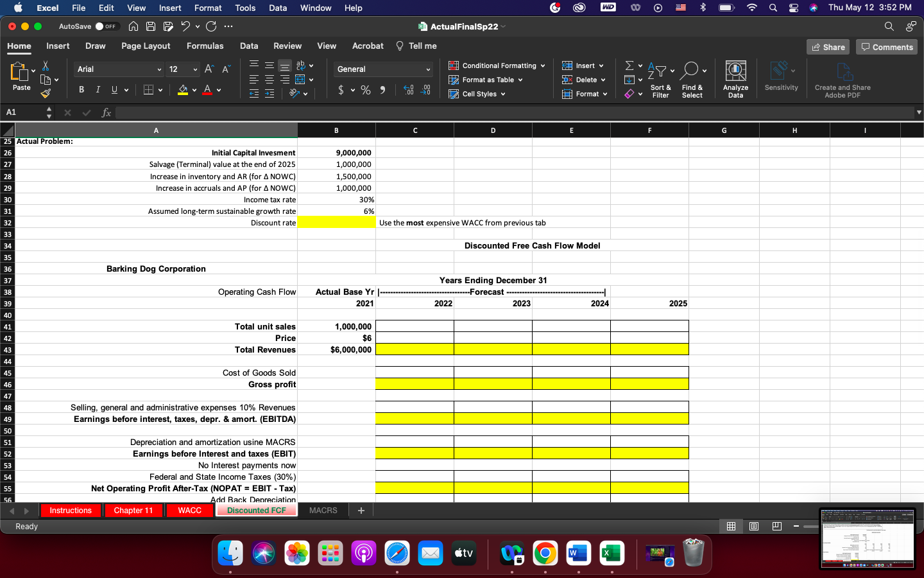Click Create and Share Adobe PDF

843,80
